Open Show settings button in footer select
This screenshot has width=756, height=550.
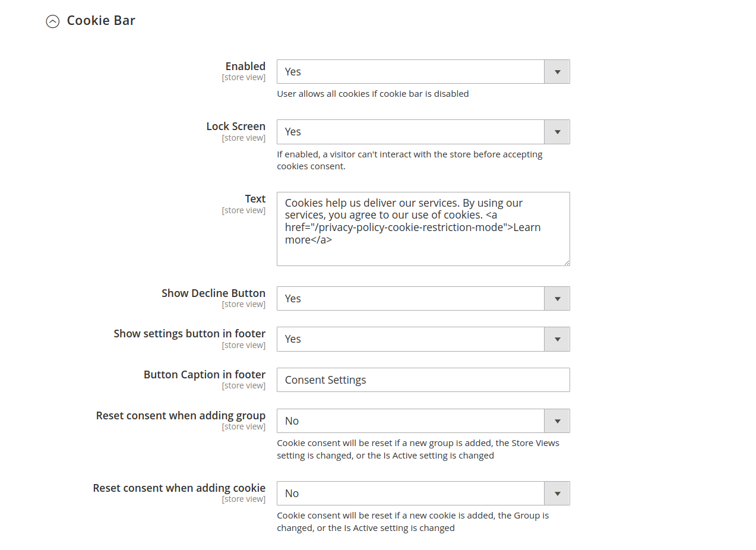410,339
